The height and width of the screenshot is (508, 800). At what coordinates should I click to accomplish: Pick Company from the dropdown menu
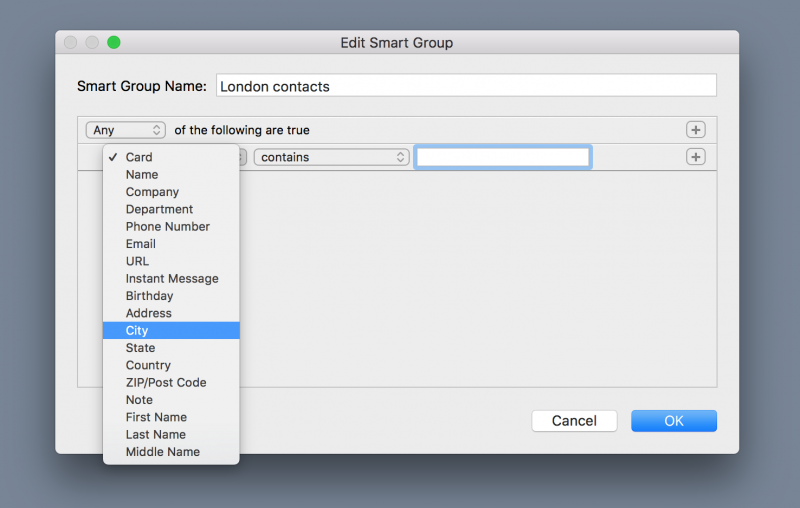coord(171,192)
